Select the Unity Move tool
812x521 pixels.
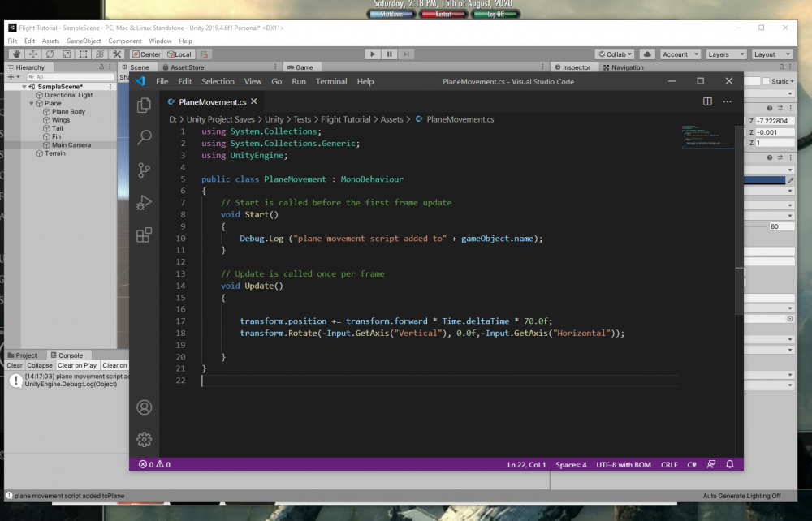click(32, 54)
